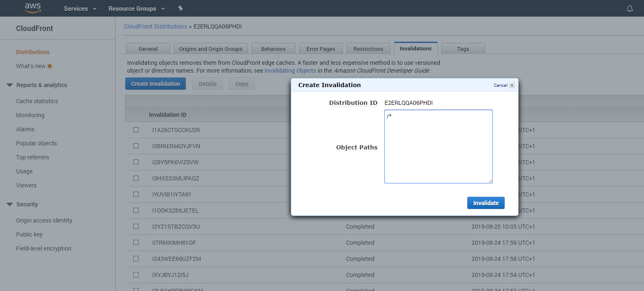
Task: Click the Invalidate button
Action: pos(486,203)
